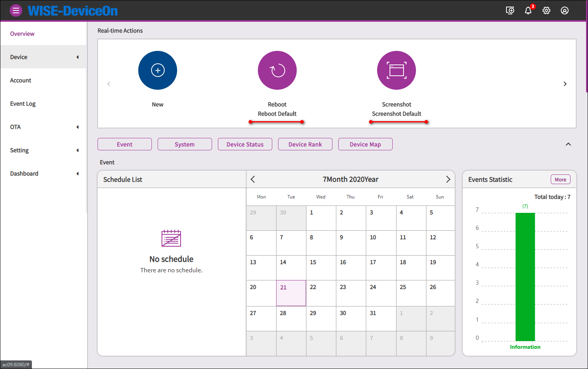Viewport: 588px width, 369px height.
Task: Open notifications bell with badge
Action: click(528, 10)
